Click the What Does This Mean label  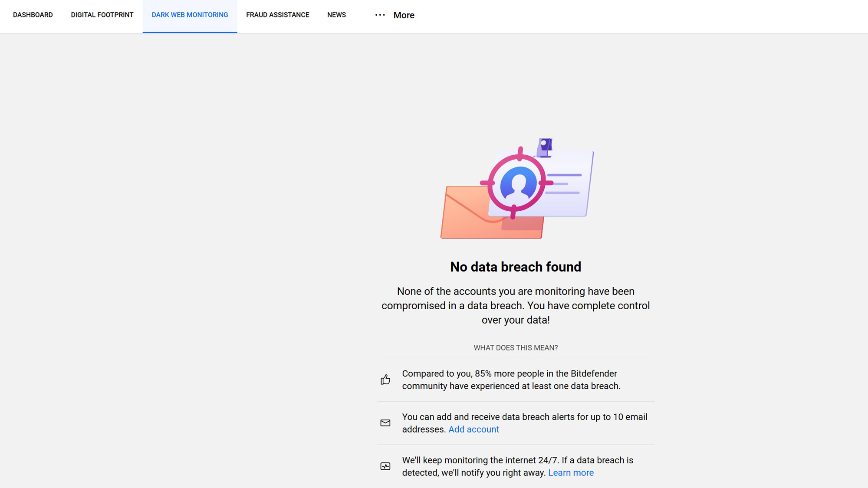pyautogui.click(x=515, y=348)
